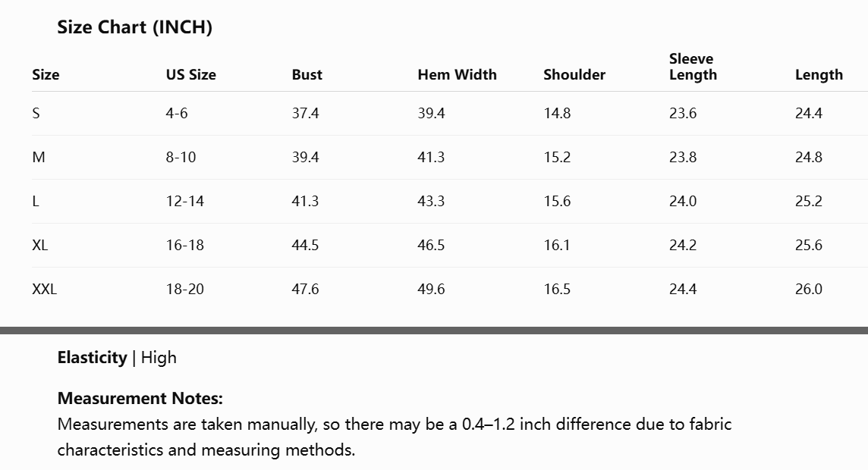Select the 47.6 bust value

pyautogui.click(x=305, y=289)
